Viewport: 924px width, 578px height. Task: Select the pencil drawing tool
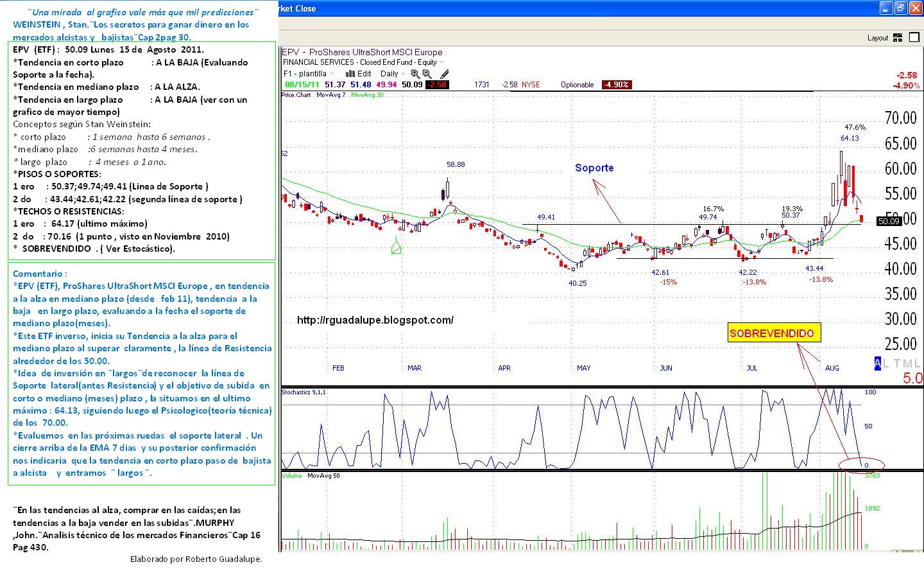444,74
